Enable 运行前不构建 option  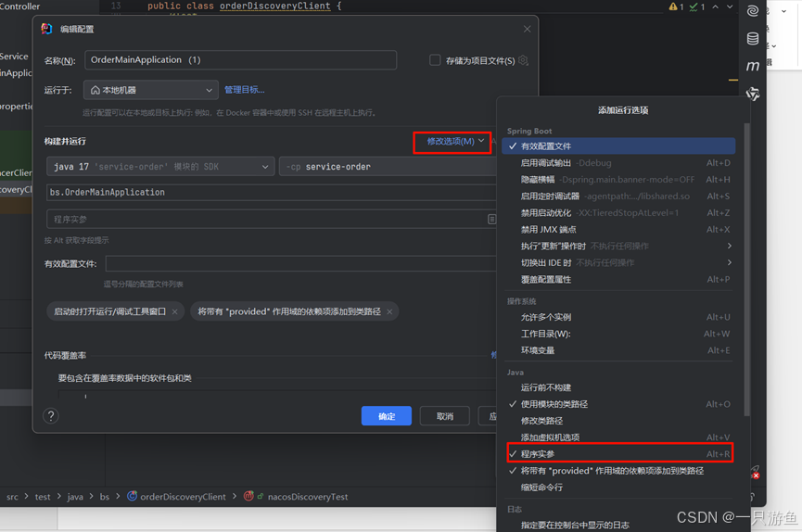[x=618, y=387]
